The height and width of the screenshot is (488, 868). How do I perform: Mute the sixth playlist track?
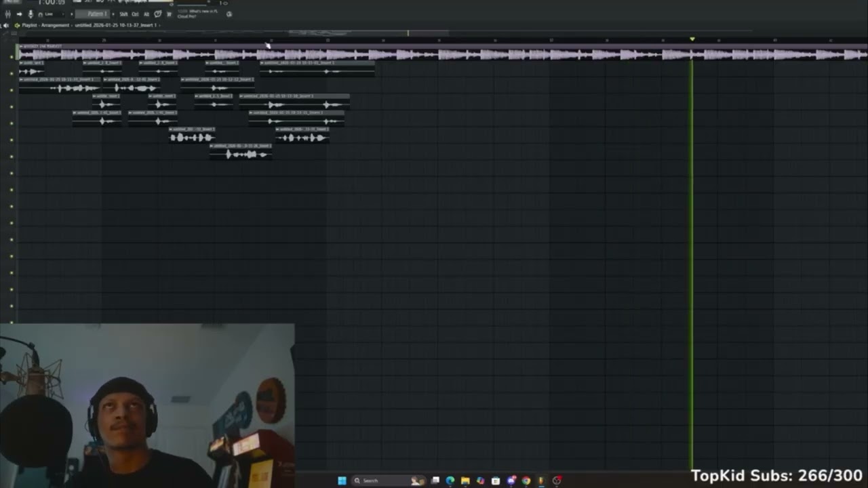coord(12,140)
